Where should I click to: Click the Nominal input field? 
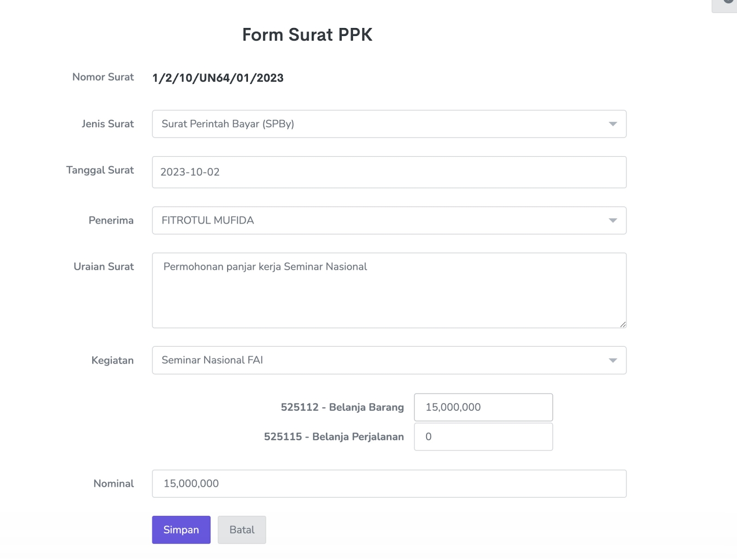point(389,484)
